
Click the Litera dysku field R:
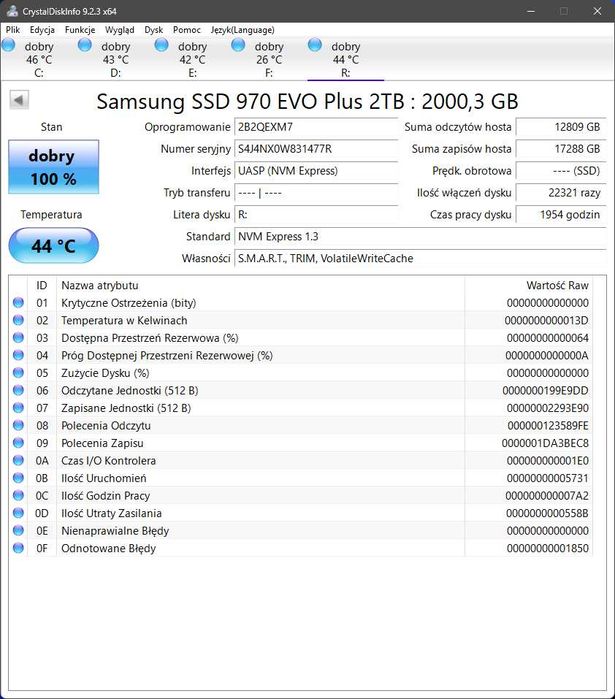point(316,214)
